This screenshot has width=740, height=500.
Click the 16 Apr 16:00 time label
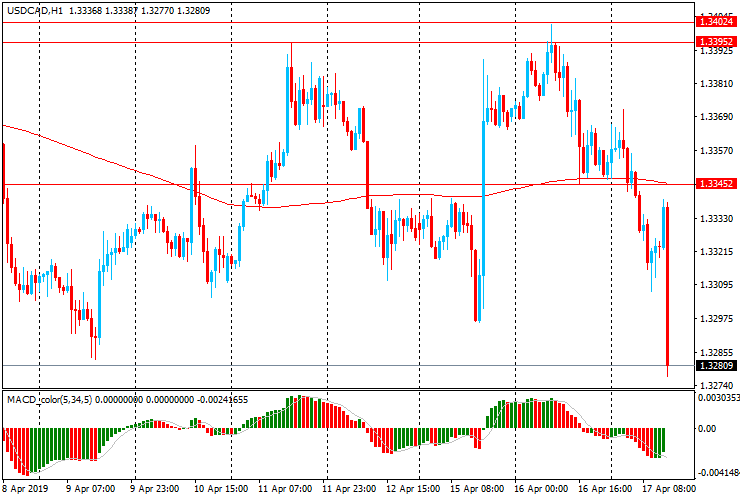pyautogui.click(x=605, y=489)
